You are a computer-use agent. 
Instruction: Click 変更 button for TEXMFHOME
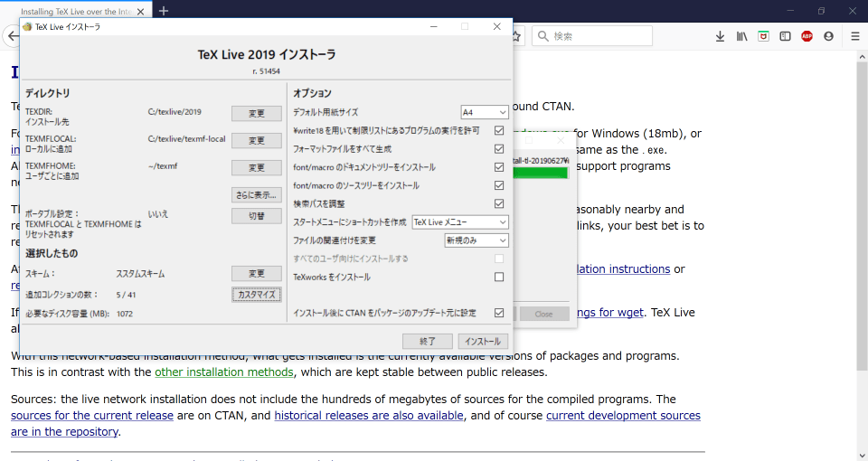256,168
